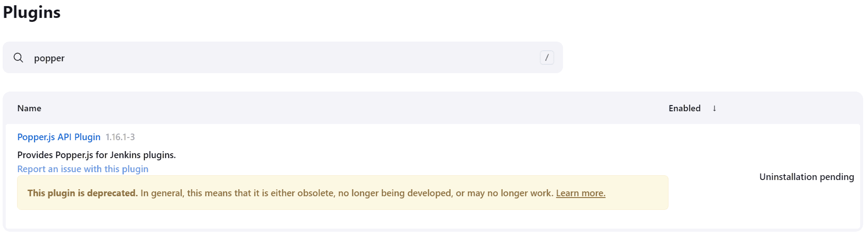Open the Popper.js API Plugin link
Image resolution: width=868 pixels, height=237 pixels.
59,137
